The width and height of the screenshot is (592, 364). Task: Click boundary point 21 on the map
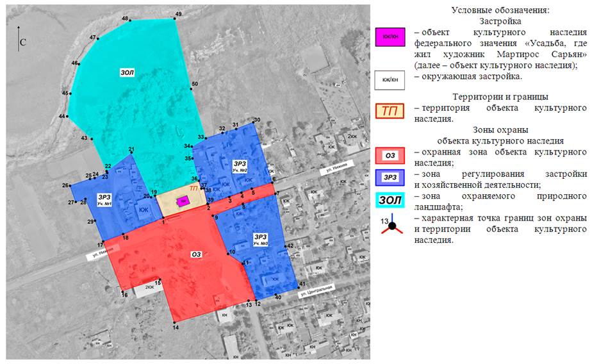[131, 153]
